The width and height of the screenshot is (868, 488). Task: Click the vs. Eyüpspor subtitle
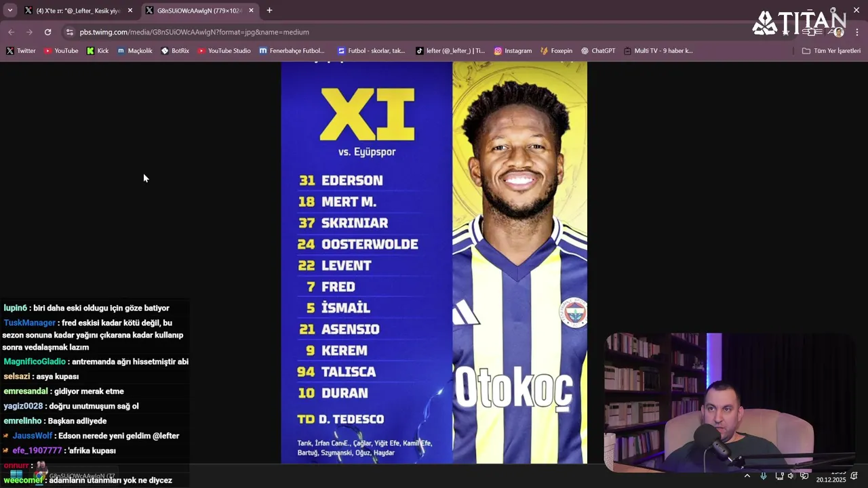(x=367, y=152)
